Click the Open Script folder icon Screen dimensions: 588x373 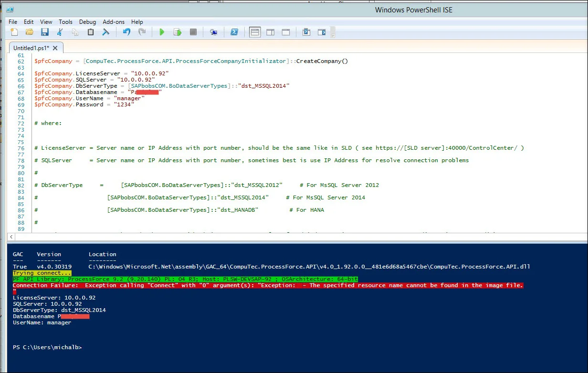(30, 32)
